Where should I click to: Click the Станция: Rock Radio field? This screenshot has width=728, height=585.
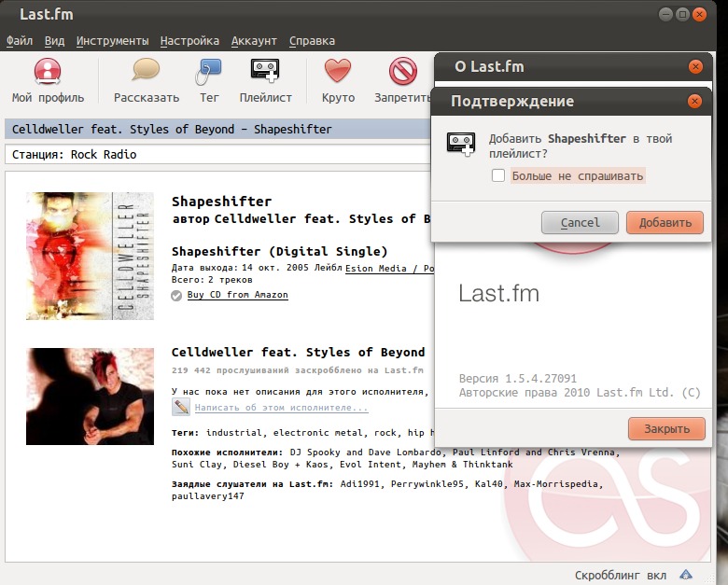point(218,154)
